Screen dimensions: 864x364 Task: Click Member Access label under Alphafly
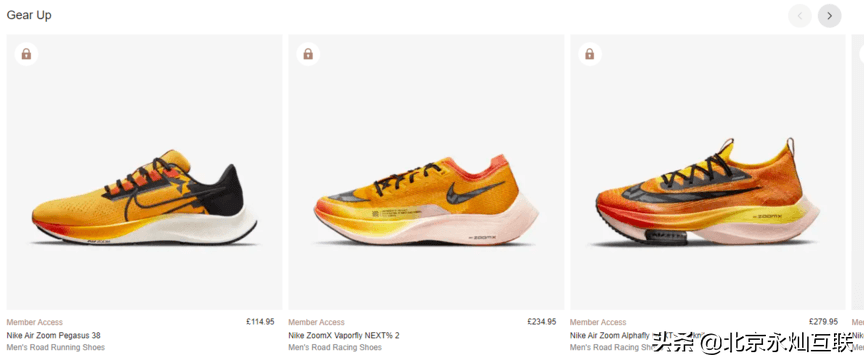pos(598,322)
